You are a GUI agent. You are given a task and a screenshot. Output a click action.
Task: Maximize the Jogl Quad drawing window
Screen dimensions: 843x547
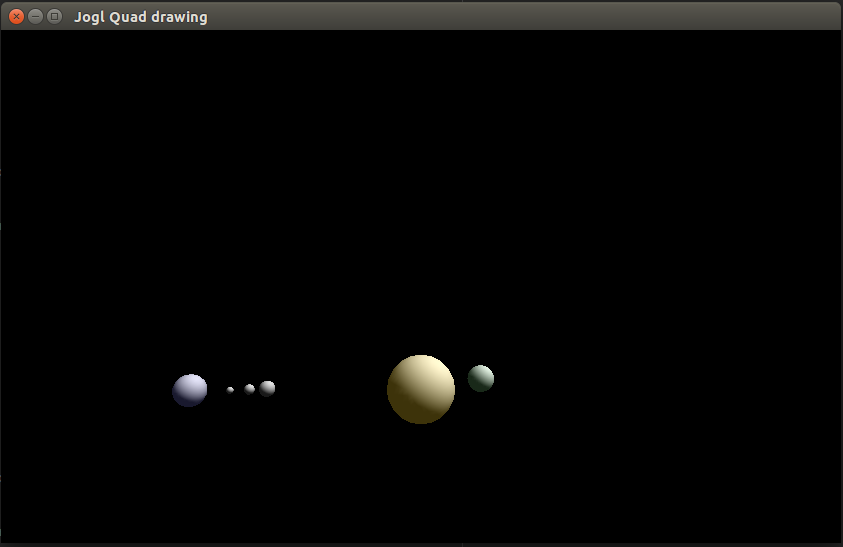(x=54, y=17)
